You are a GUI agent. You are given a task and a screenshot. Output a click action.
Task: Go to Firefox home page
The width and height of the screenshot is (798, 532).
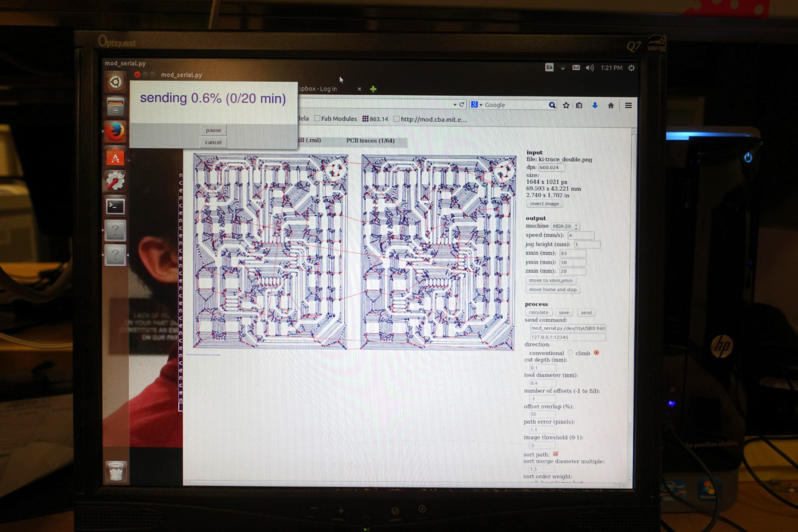click(x=610, y=105)
